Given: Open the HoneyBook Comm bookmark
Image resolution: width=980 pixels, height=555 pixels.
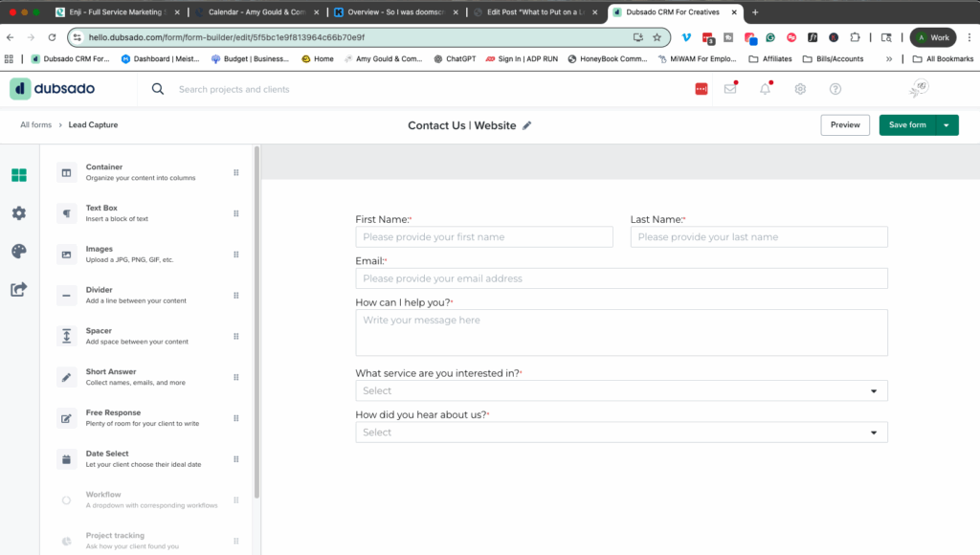Looking at the screenshot, I should click(607, 58).
